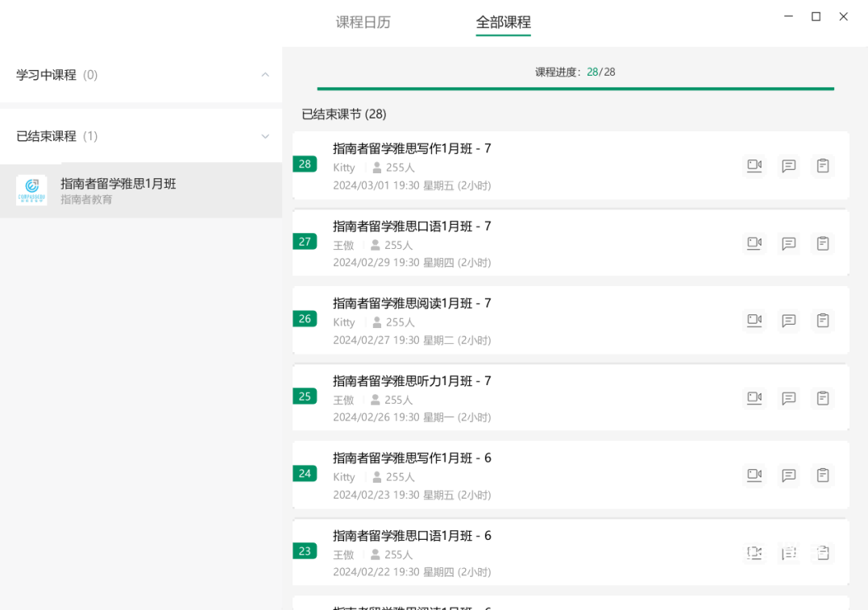This screenshot has width=868, height=610.
Task: Open video playback for lesson 23 口语 - 6
Action: coord(754,553)
